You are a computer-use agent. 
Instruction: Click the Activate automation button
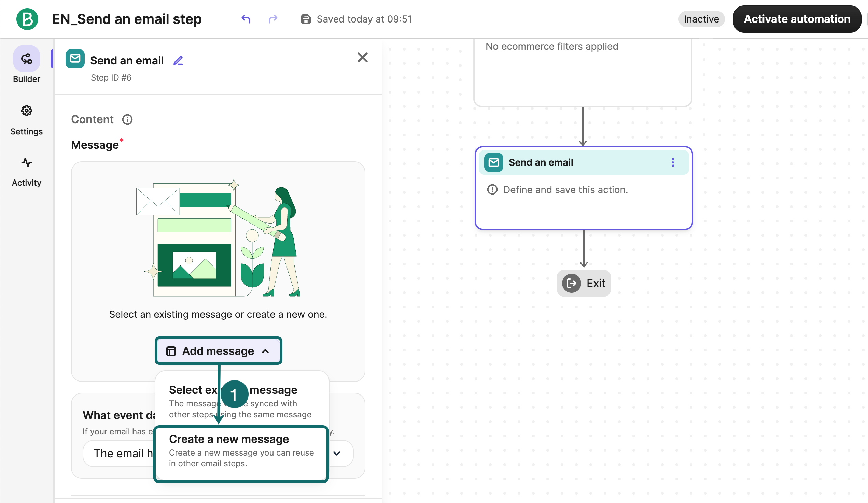(x=797, y=19)
